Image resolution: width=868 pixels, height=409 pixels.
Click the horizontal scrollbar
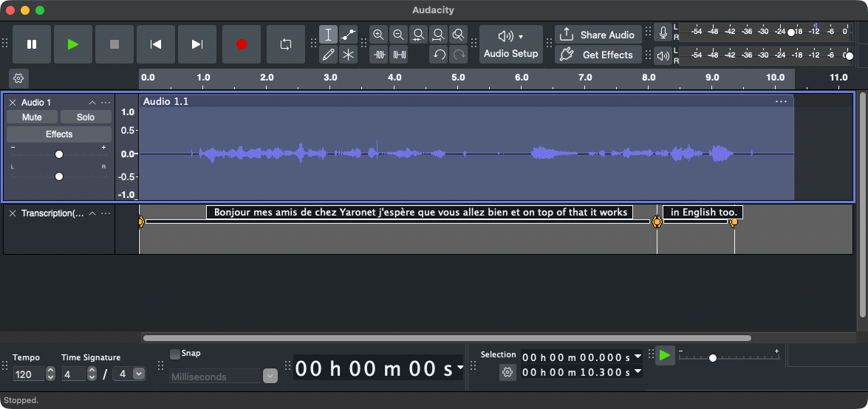click(447, 337)
